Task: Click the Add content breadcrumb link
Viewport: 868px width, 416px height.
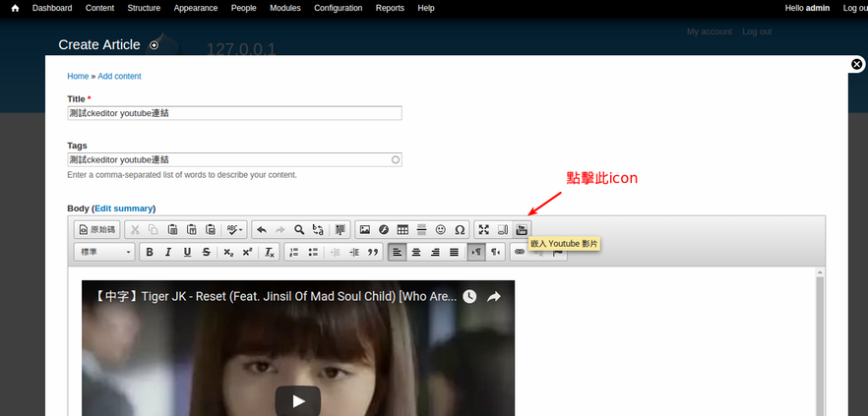Action: coord(120,77)
